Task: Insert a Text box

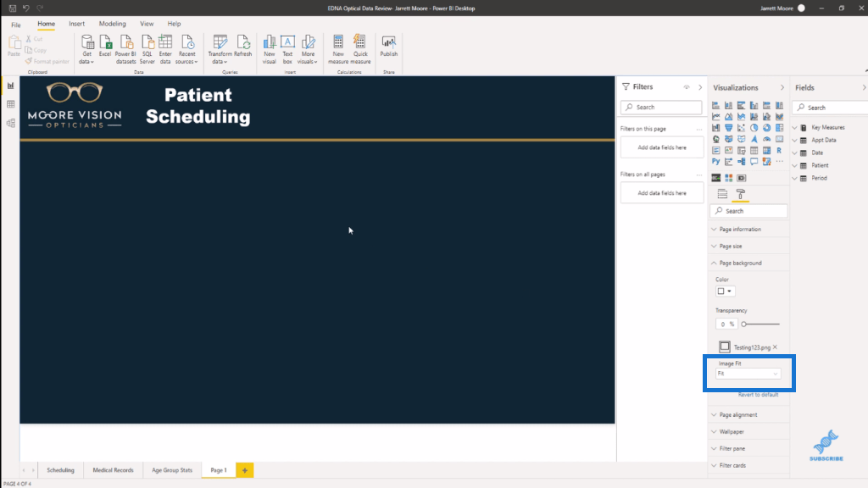Action: 287,49
